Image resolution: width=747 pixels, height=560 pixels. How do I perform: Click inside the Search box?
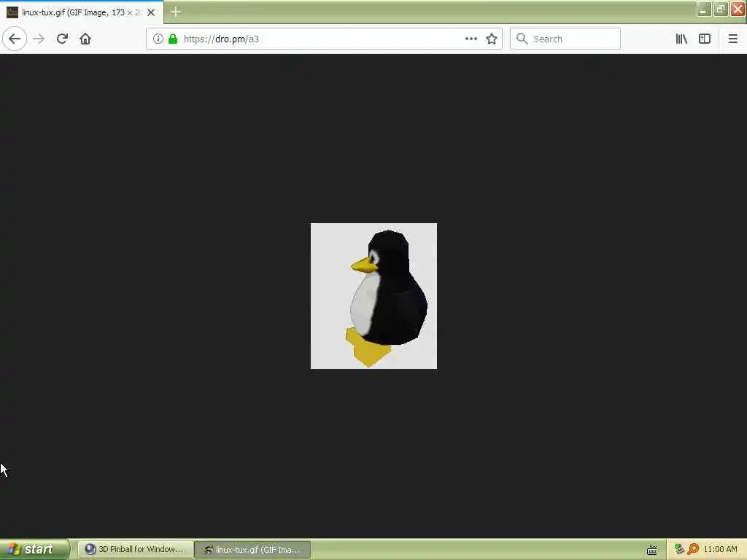(x=565, y=39)
